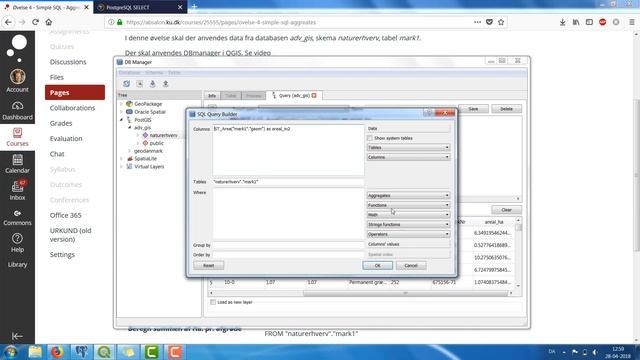Bookmark this page with the star icon
The width and height of the screenshot is (640, 360).
[501, 22]
